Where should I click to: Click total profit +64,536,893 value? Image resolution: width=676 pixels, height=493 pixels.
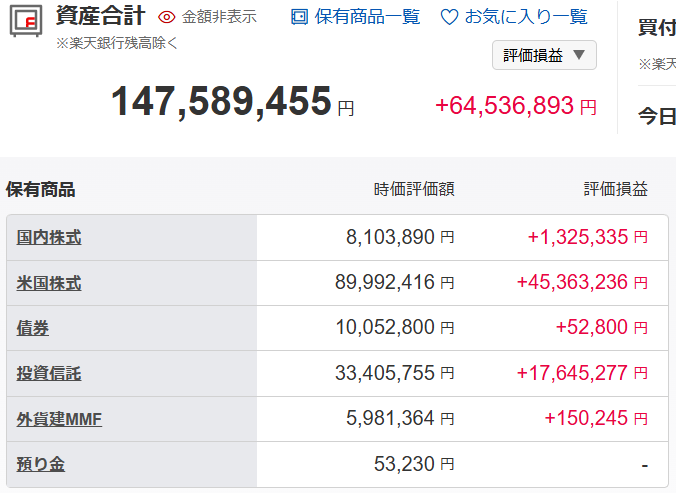[x=505, y=106]
